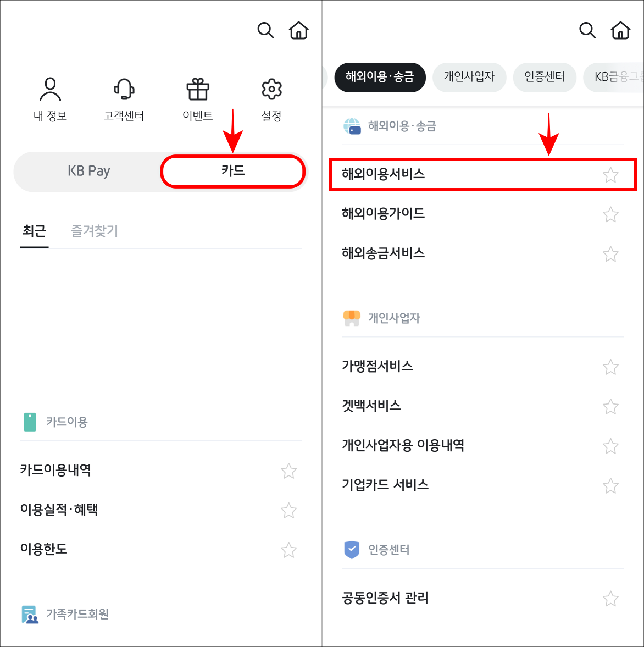Switch to the 카드 tab
644x647 pixels.
pos(232,171)
